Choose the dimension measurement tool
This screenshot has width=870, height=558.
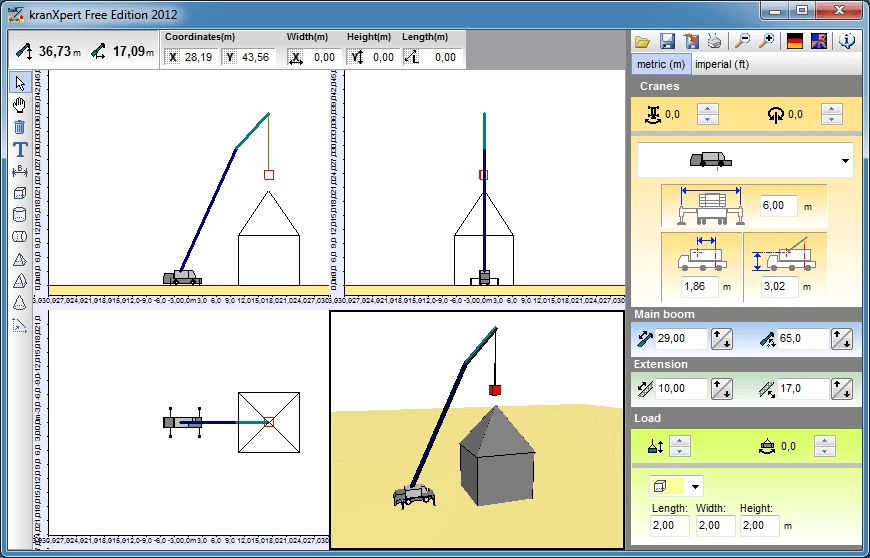click(x=19, y=171)
